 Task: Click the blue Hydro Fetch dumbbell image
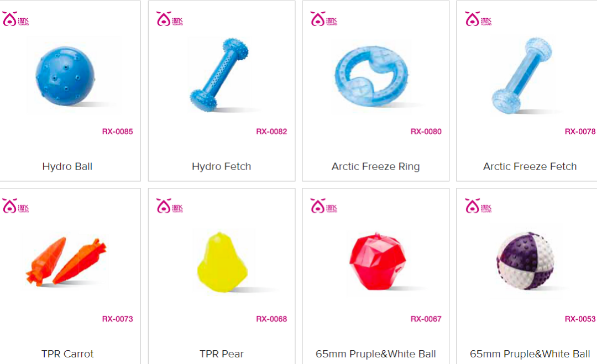219,75
